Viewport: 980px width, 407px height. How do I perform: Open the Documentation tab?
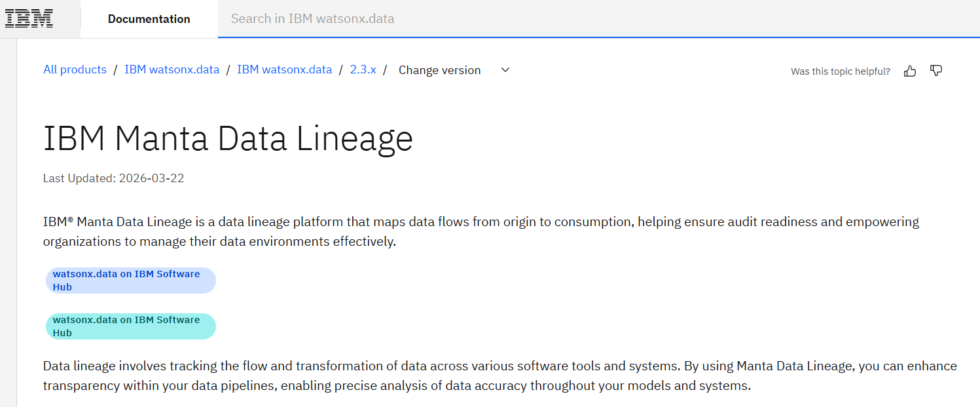pyautogui.click(x=149, y=19)
